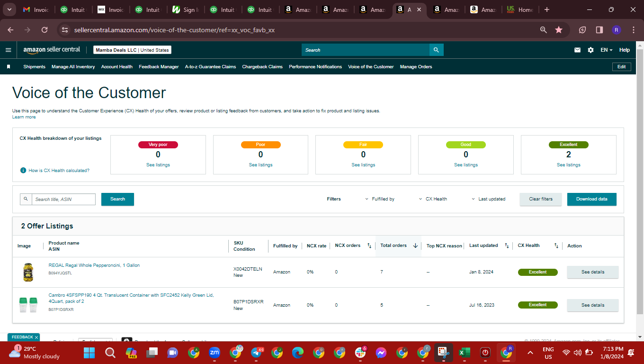See details for REGAL Whole Pepperoncini
644x364 pixels.
pos(593,272)
